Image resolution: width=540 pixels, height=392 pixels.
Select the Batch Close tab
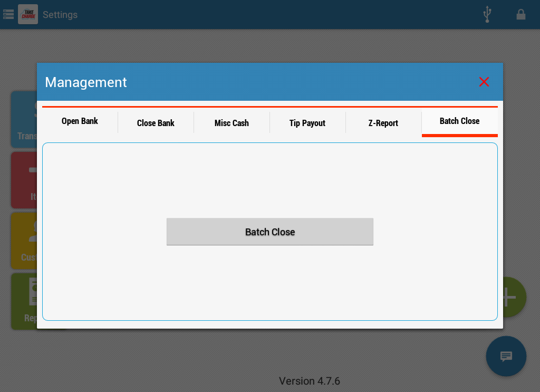point(459,121)
